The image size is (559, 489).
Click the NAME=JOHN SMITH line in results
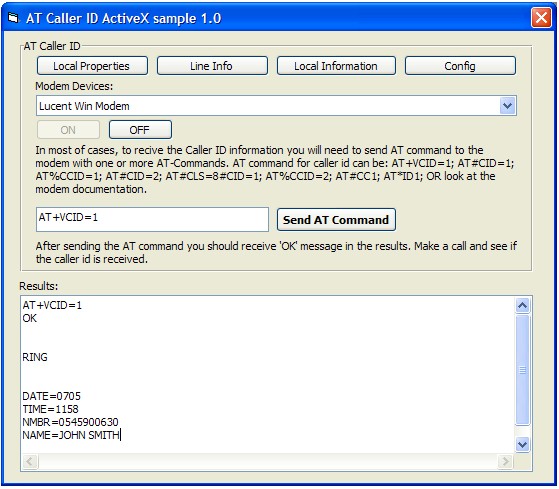coord(71,435)
